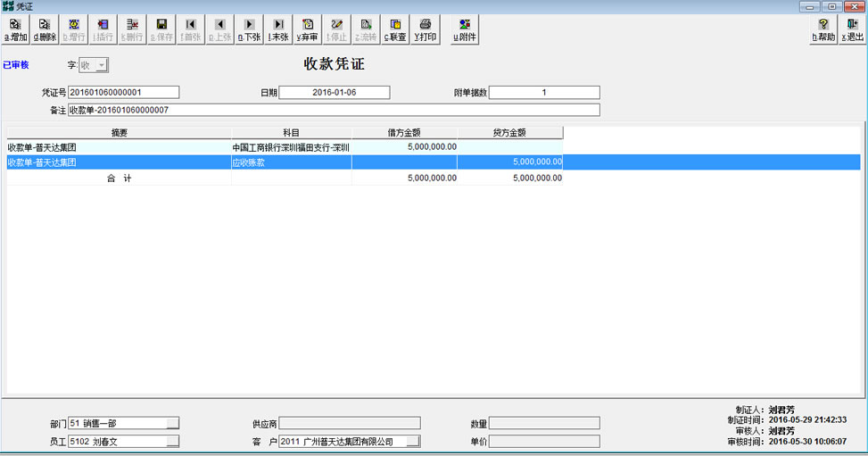Screen dimensions: 868x456
Task: Open the 字 voucher type dropdown
Action: point(102,65)
